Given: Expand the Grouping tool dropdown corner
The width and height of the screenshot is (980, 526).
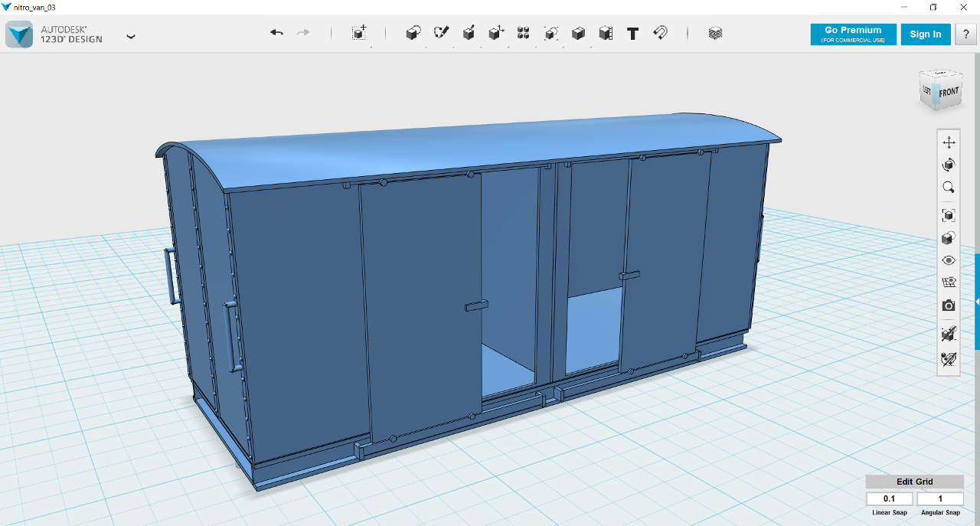Looking at the screenshot, I should [x=563, y=46].
